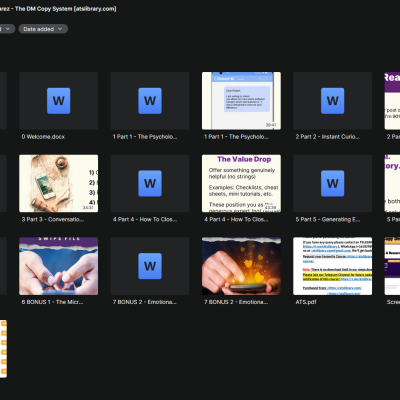Viewport: 400px width, 400px height.
Task: Open the cut-off purple thumbnail above the 2 Pa label
Action: coord(392,101)
